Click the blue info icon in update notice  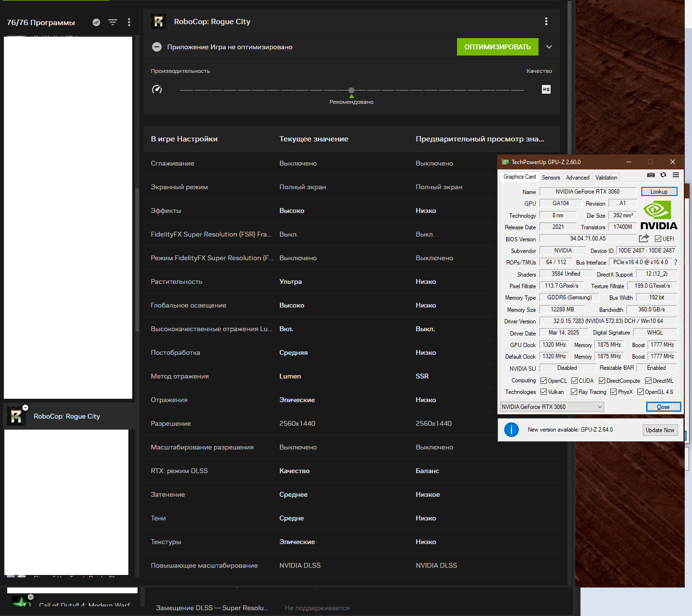pos(512,430)
